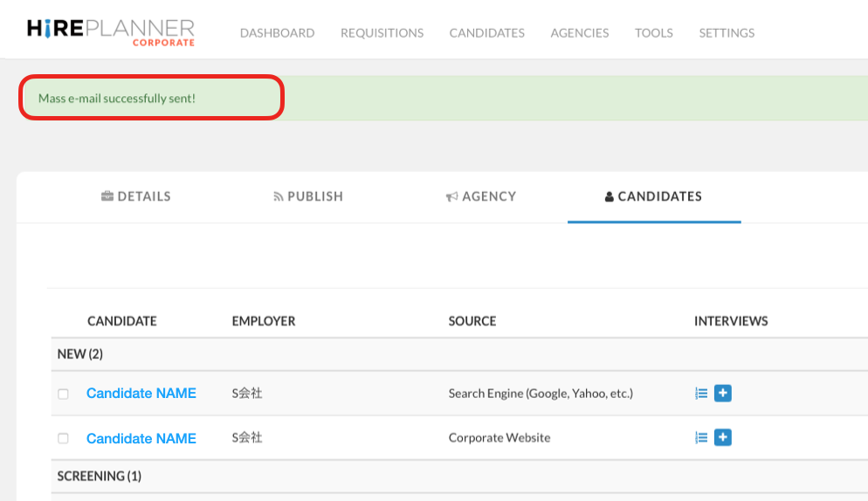Add interview for the Search Engine candidate

click(x=722, y=394)
